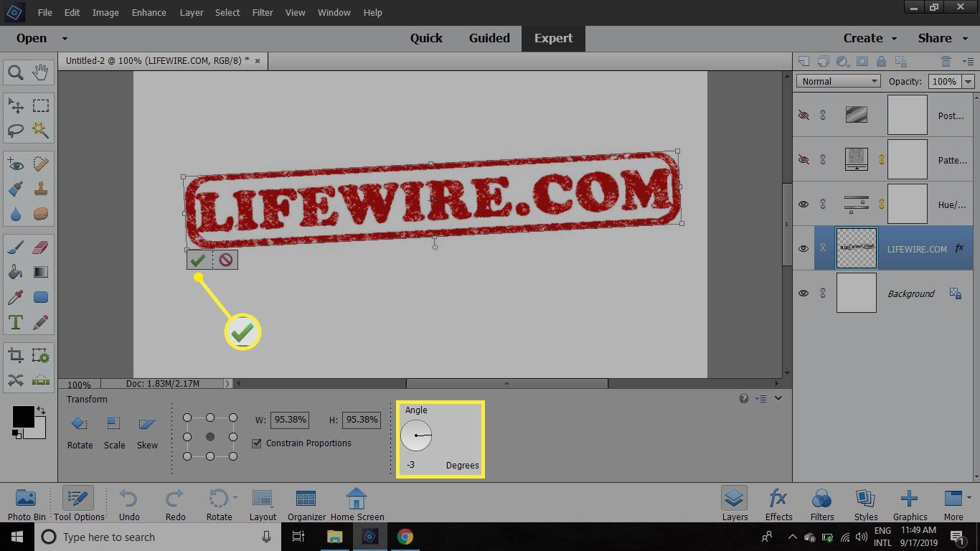Open the Enhance menu

[x=149, y=13]
